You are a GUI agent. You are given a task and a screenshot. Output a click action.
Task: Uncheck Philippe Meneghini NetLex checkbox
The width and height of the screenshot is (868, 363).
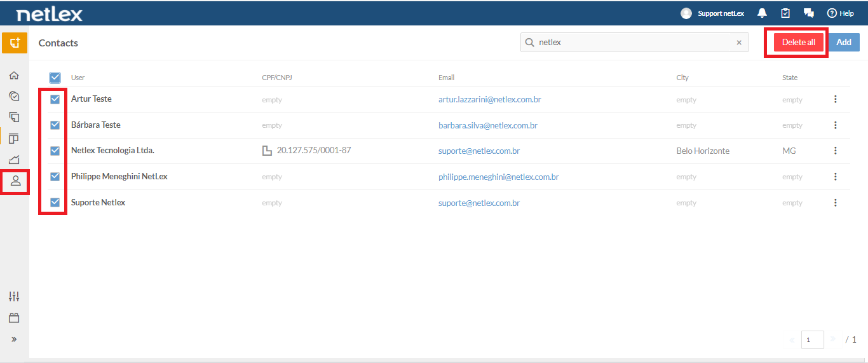[x=55, y=177]
